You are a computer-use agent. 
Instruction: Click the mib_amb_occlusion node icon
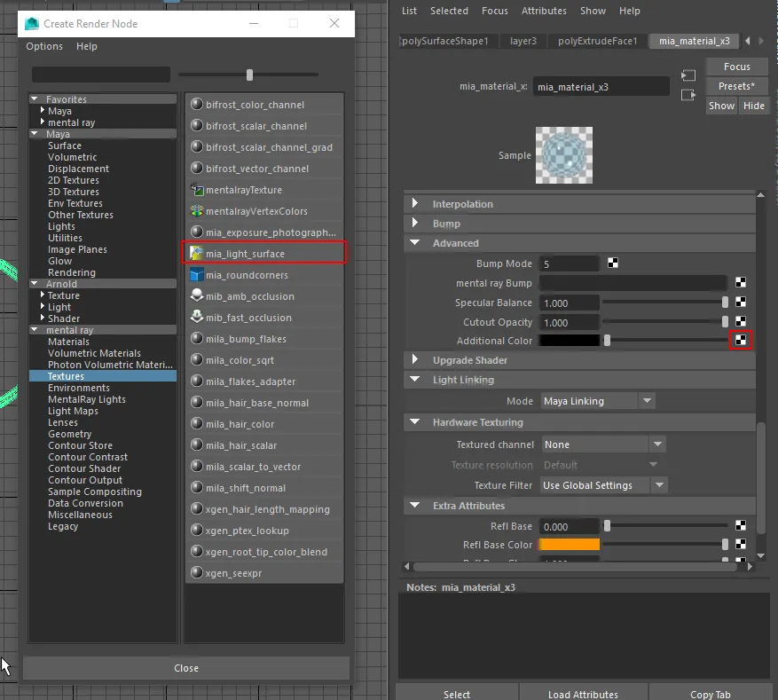[197, 296]
